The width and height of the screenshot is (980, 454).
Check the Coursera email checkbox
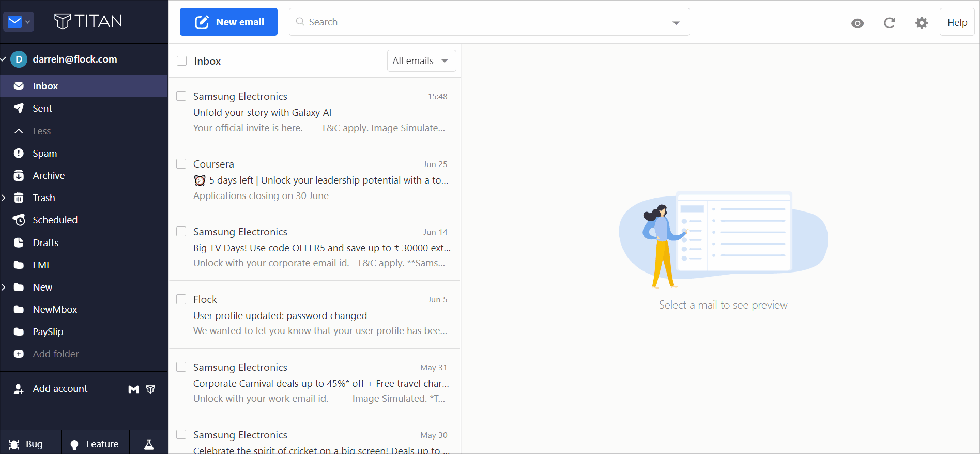tap(181, 164)
